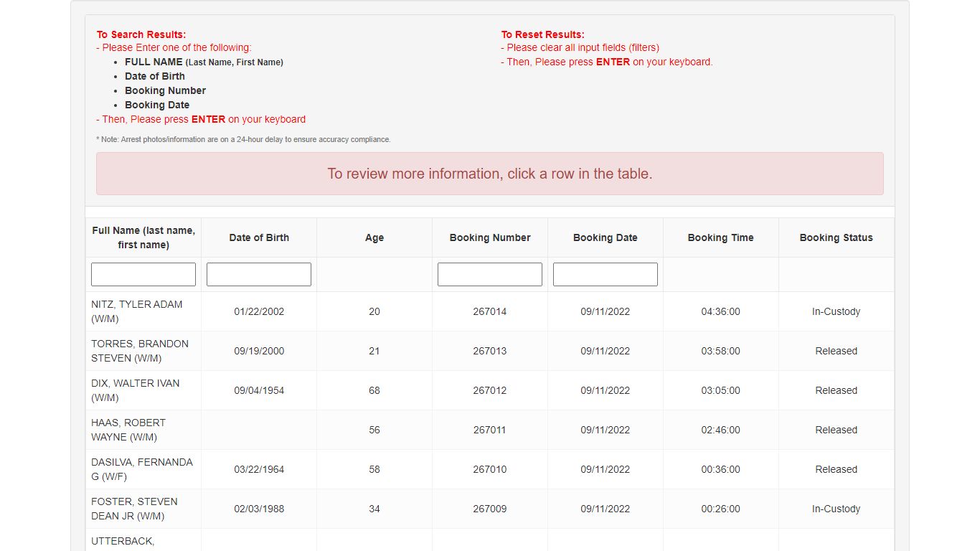Click booking number 267014
980x551 pixels.
point(490,311)
